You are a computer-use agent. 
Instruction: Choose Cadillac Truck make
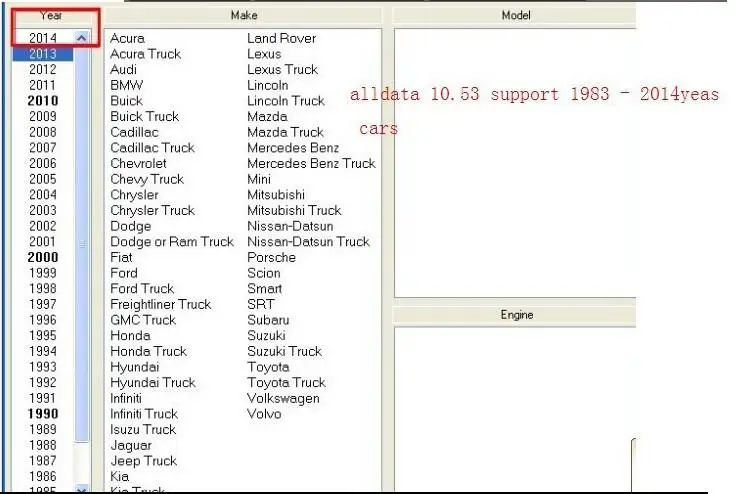click(x=152, y=148)
